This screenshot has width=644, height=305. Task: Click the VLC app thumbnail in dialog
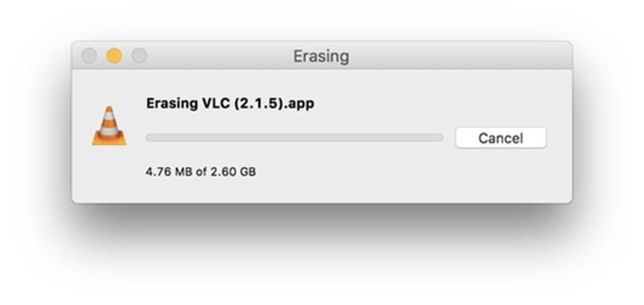(109, 126)
